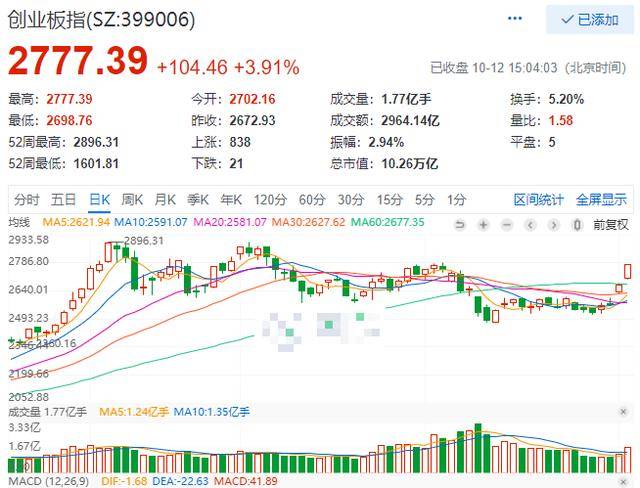Click the MACD (12,26,9) indicator label
Viewport: 640px width, 488px height.
pyautogui.click(x=41, y=481)
